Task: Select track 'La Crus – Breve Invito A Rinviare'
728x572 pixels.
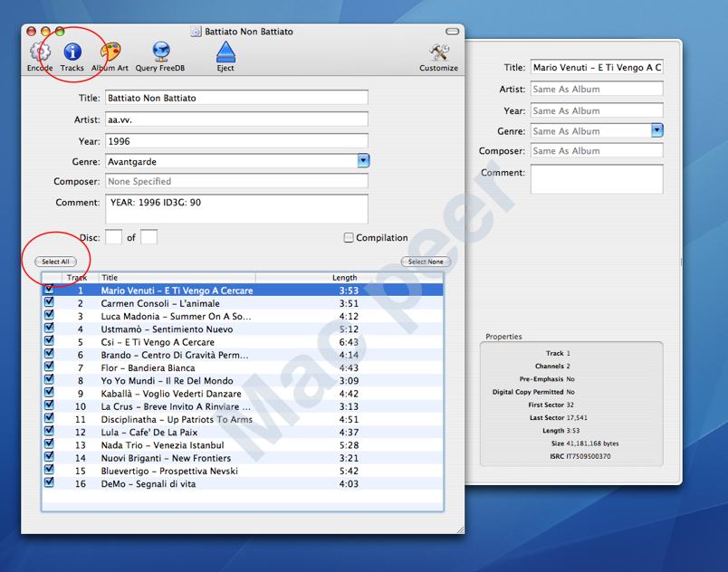Action: tap(243, 406)
